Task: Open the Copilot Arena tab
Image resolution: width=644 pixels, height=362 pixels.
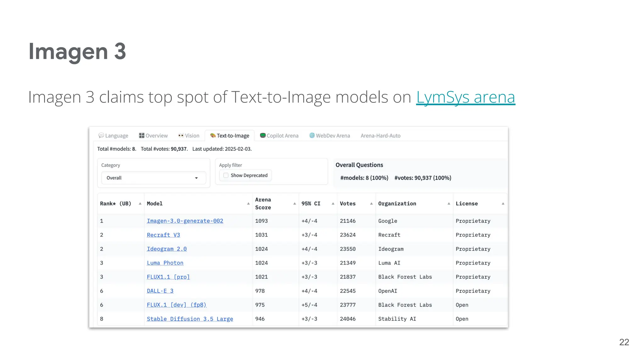Action: click(279, 135)
